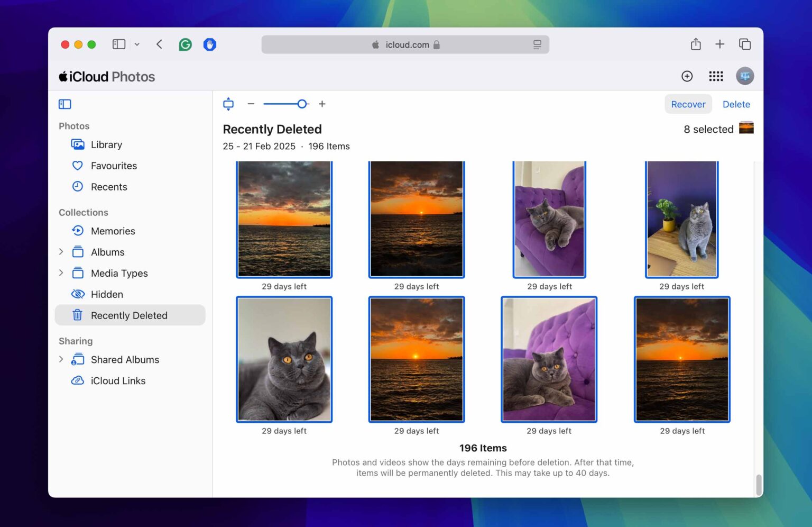
Task: Click the aspect ratio view icon above photos
Action: [228, 104]
